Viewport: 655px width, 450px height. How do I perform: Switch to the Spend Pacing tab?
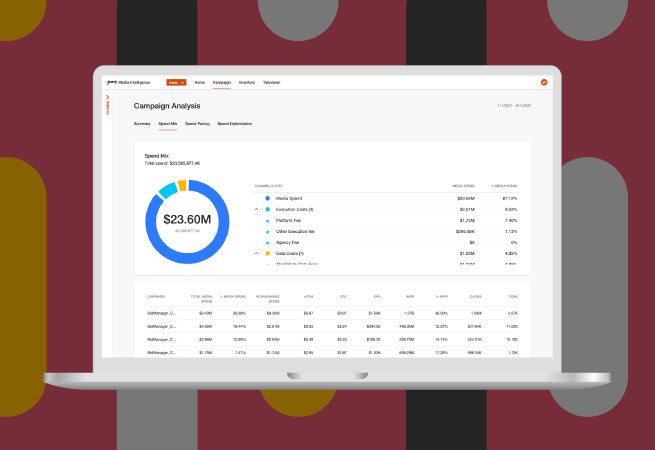tap(197, 123)
